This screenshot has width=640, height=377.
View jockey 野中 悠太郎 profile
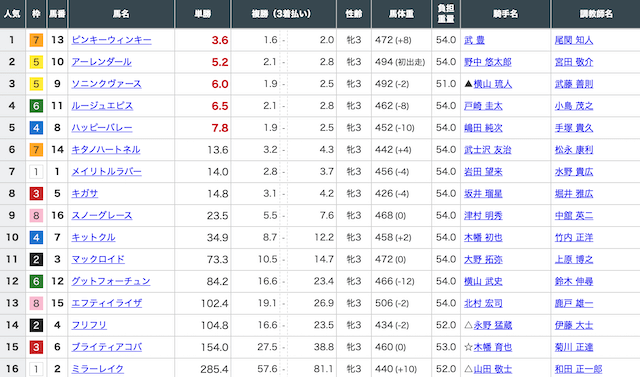click(x=488, y=62)
